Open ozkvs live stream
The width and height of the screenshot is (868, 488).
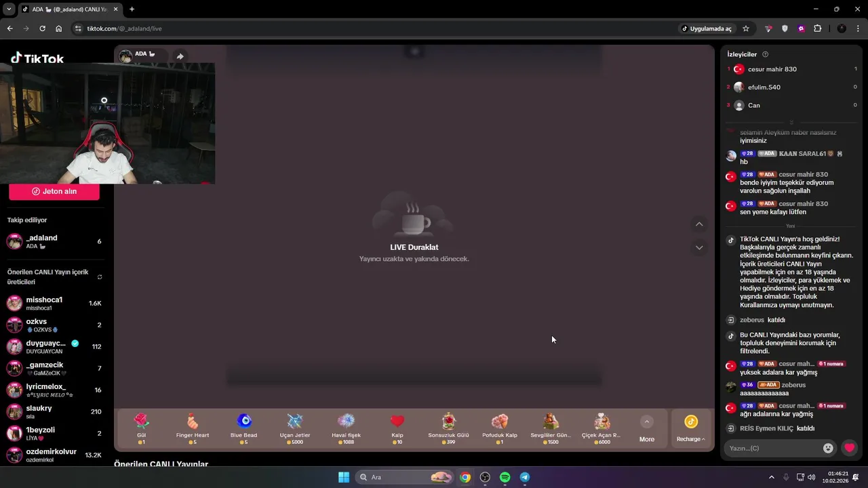54,325
